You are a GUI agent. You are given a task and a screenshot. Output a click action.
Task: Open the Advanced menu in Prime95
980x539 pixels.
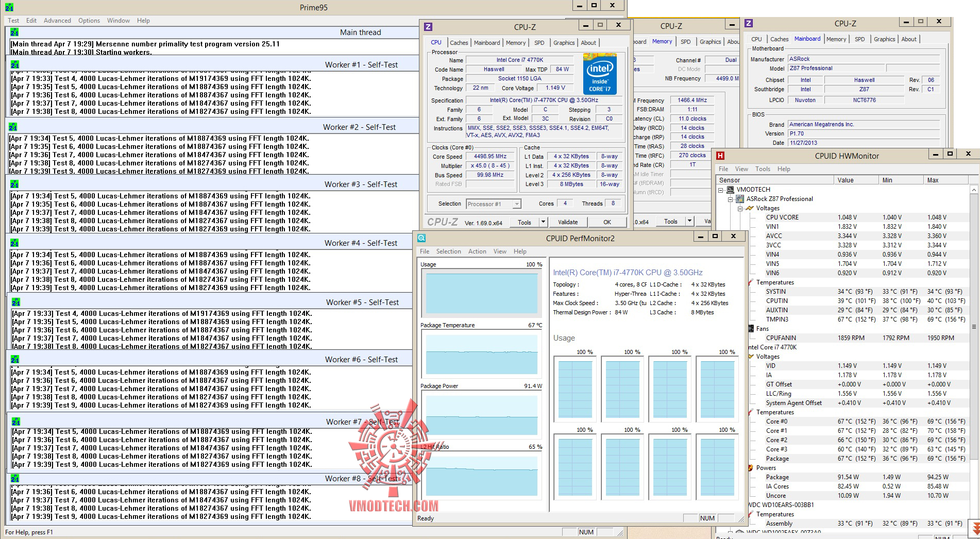point(57,21)
